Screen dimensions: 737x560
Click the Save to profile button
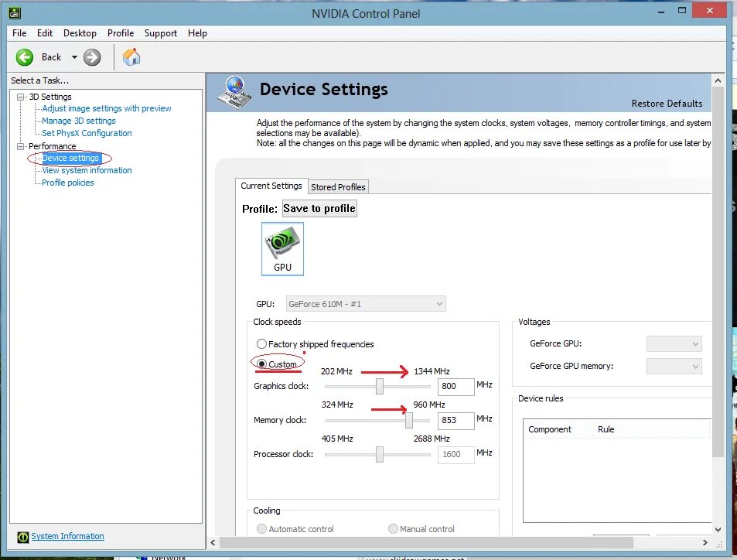click(319, 208)
